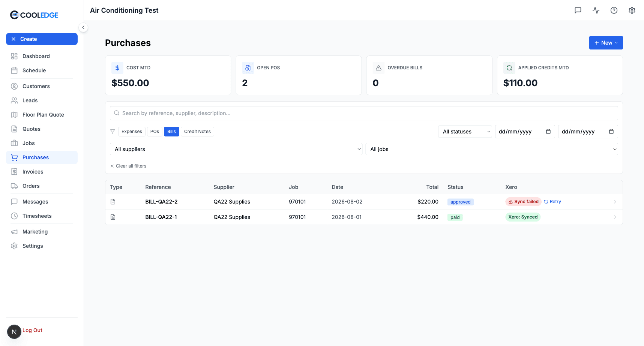Click the Messages speech bubble icon in sidebar
This screenshot has height=346, width=644.
coord(14,202)
